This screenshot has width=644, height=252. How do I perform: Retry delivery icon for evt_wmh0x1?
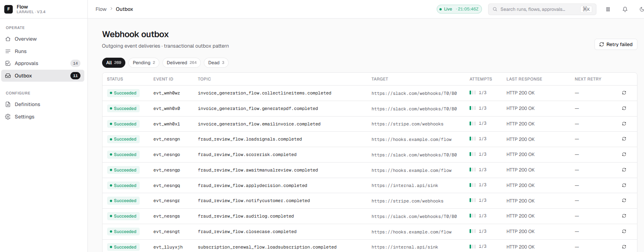click(624, 124)
